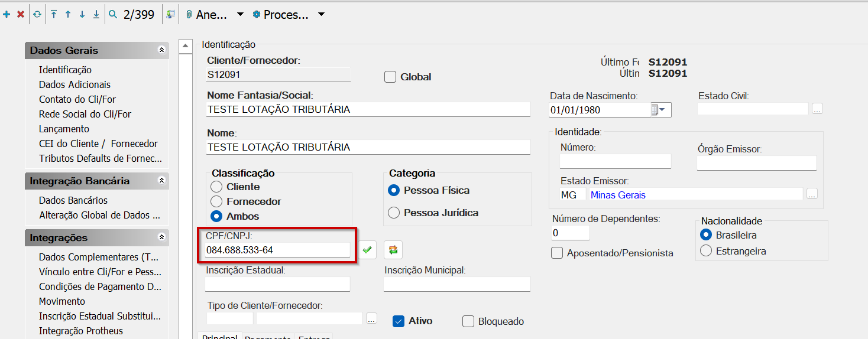Go to next record down arrow
The width and height of the screenshot is (868, 339).
point(82,15)
